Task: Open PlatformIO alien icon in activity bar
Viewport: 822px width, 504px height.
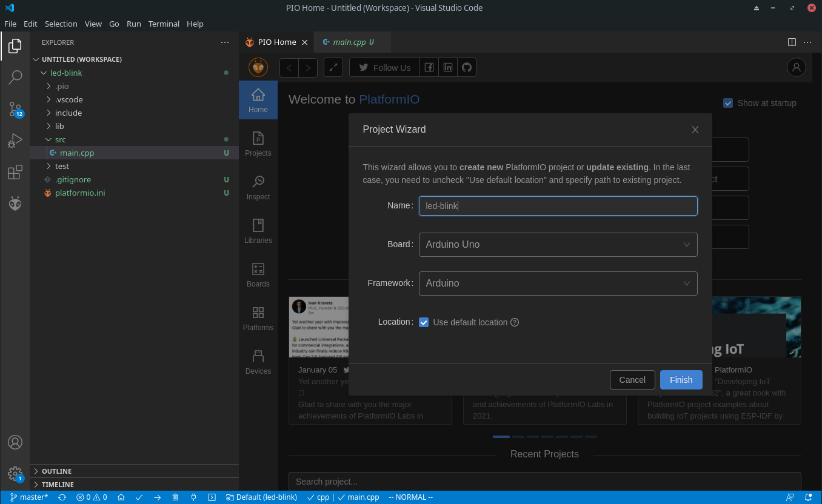Action: click(15, 204)
